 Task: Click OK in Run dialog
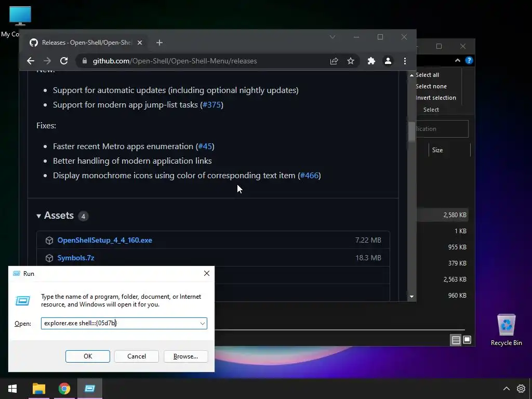(x=87, y=356)
